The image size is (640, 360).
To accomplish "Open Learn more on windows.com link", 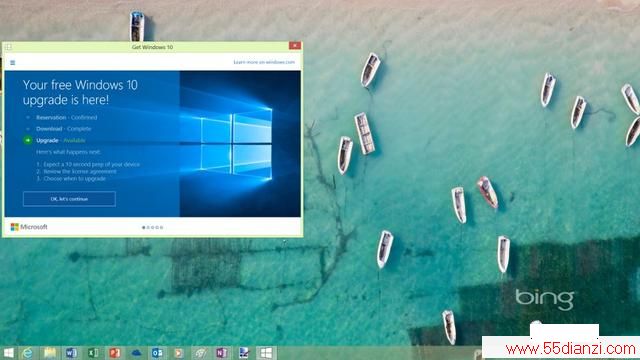I will coord(264,62).
